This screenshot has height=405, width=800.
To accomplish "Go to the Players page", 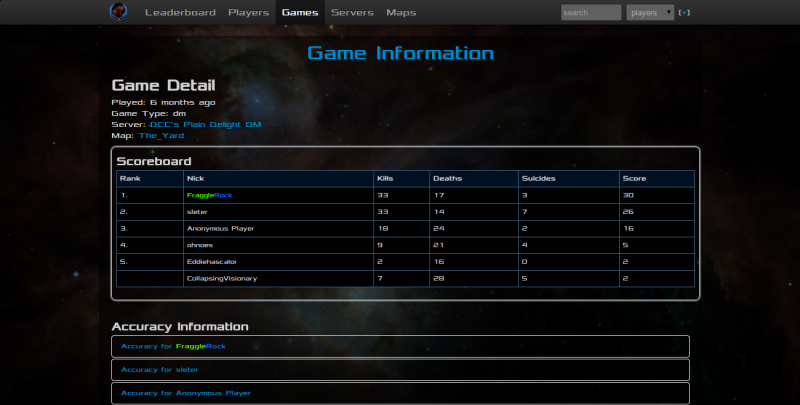I will click(248, 13).
